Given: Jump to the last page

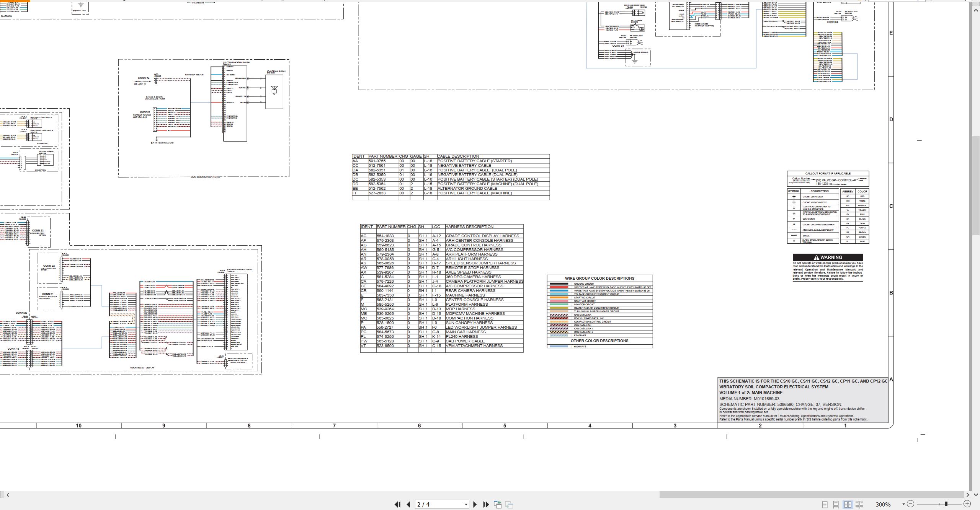Looking at the screenshot, I should pyautogui.click(x=486, y=505).
